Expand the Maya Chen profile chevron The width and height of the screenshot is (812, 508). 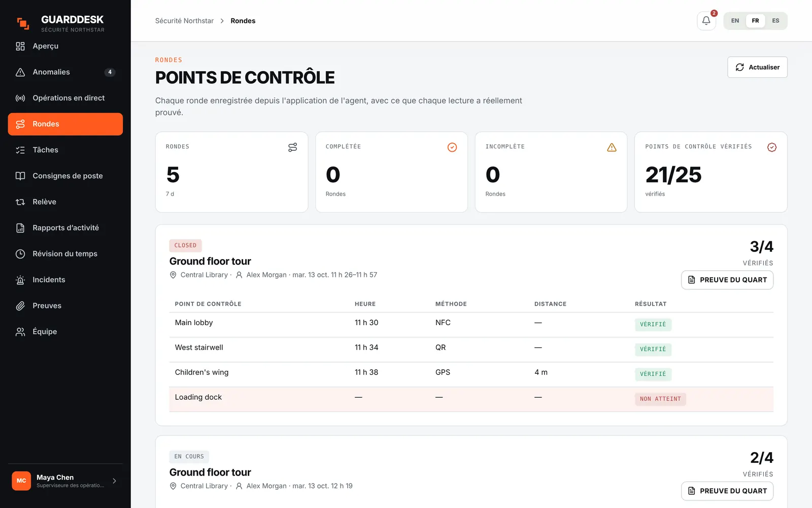[x=114, y=481]
